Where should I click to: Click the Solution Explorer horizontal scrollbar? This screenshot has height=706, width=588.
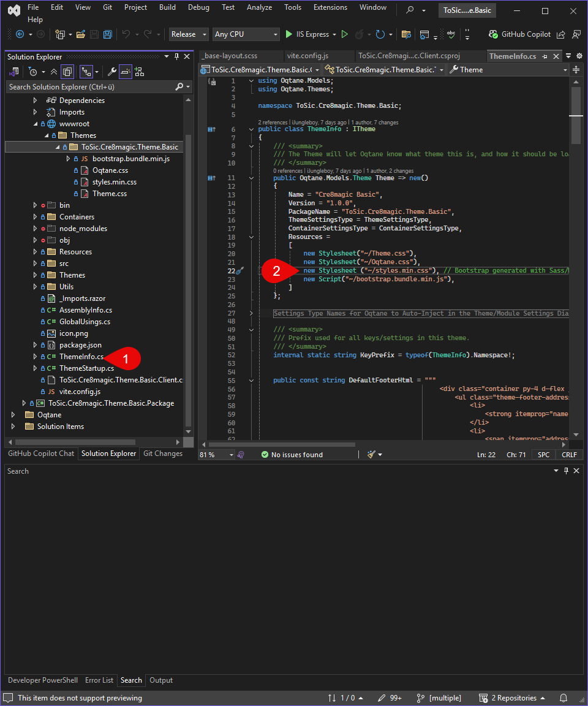point(77,442)
